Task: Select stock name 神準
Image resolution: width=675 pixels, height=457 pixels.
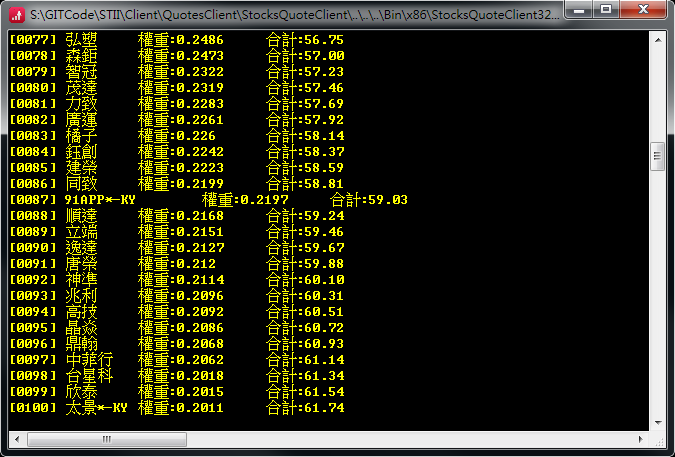Action: (x=81, y=280)
